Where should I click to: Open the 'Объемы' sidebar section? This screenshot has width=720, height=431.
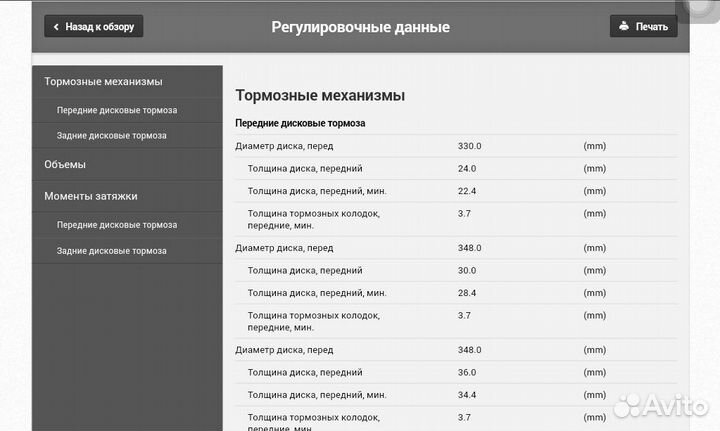(127, 164)
